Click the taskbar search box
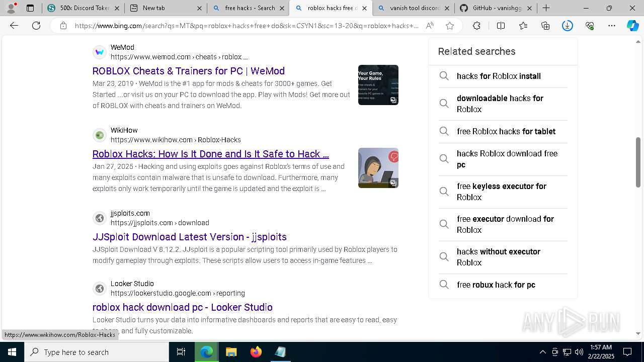Viewport: 644px width, 362px height. [97, 352]
